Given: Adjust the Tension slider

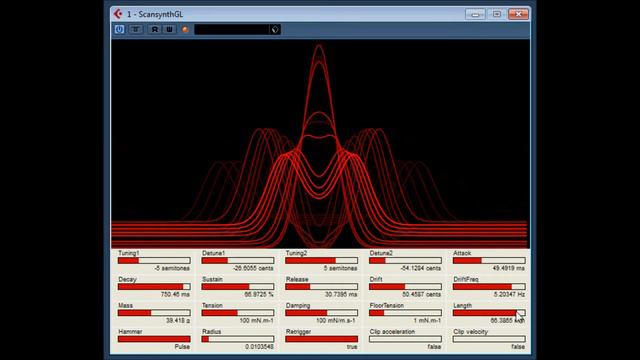Looking at the screenshot, I should (238, 313).
